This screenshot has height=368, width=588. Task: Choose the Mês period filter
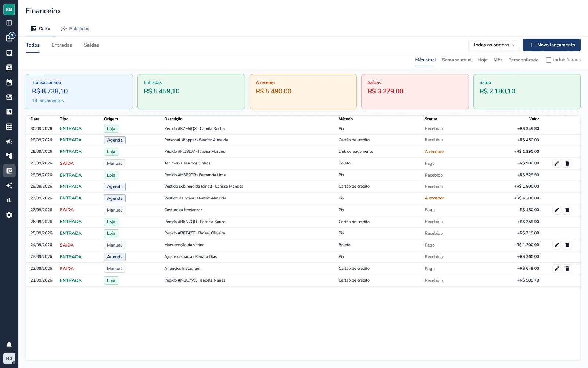[498, 60]
